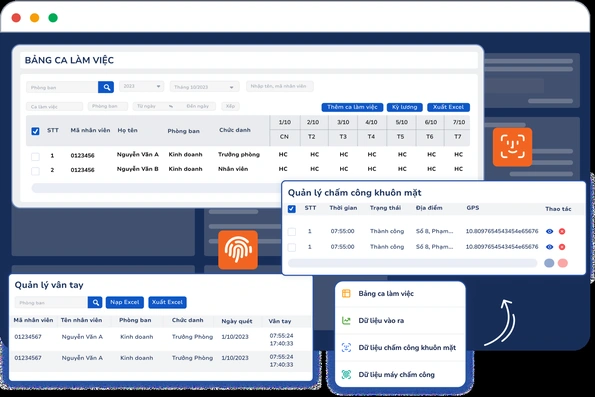The height and width of the screenshot is (397, 595).
Task: Check second row checkbox in face attendance table
Action: (291, 247)
